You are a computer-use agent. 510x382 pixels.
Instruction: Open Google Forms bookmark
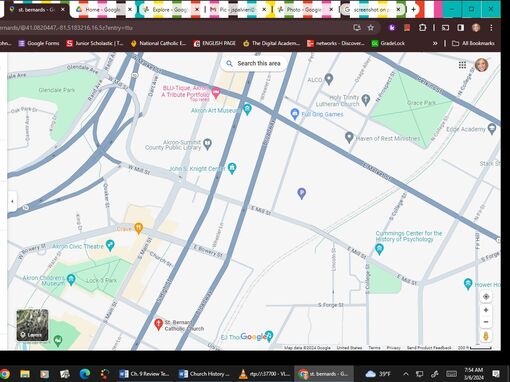click(39, 43)
